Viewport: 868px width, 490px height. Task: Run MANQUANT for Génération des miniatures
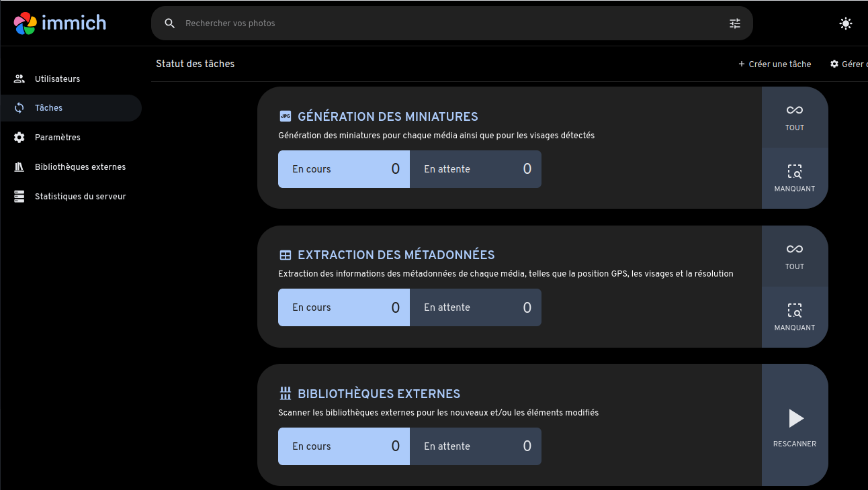click(794, 178)
